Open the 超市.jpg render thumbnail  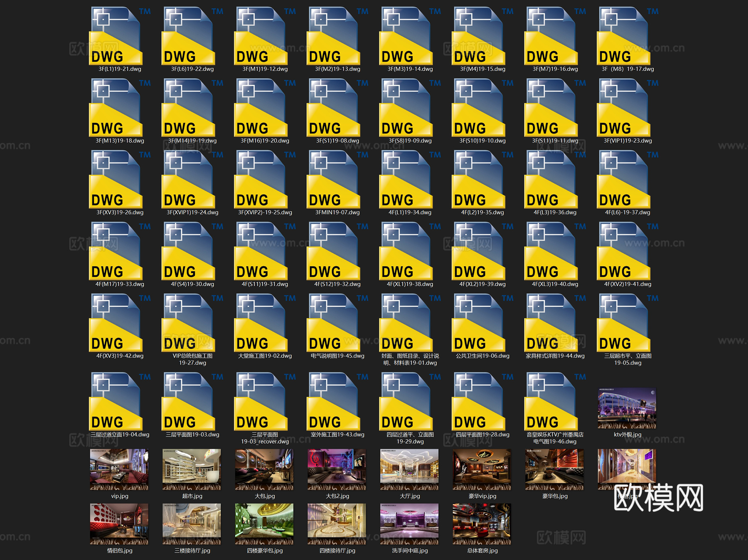[192, 470]
